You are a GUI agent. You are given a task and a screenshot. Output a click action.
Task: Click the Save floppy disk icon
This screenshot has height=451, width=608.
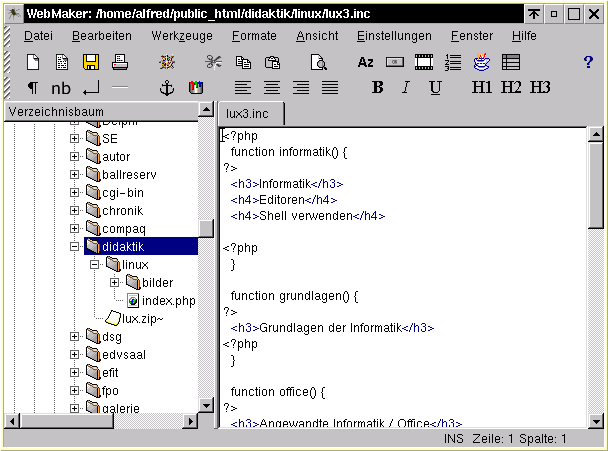pos(90,62)
